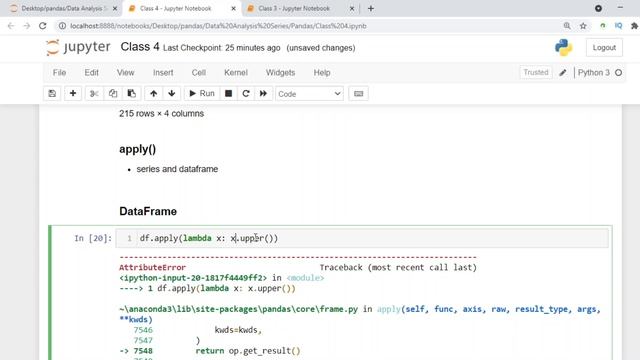The height and width of the screenshot is (360, 640).
Task: Click the '215 rows × 4 columns' output text
Action: point(161,113)
